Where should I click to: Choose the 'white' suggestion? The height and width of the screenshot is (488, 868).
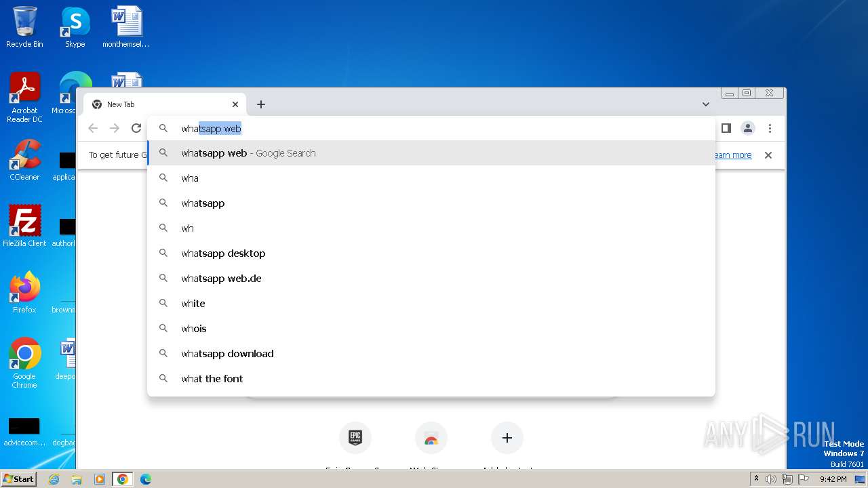(431, 304)
